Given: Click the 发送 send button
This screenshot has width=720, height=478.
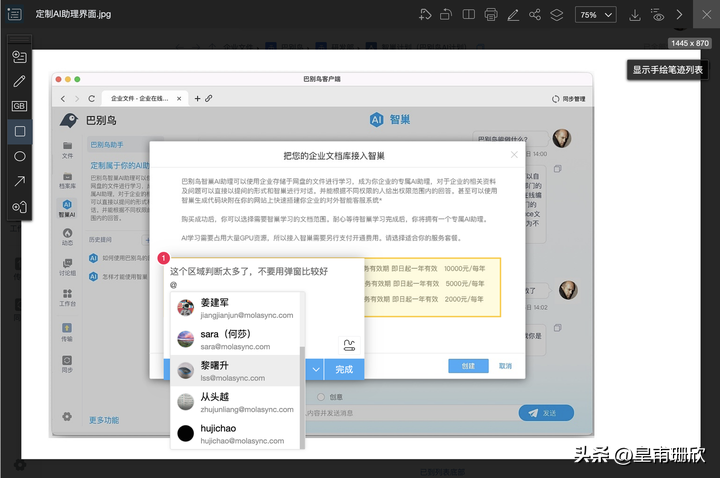Looking at the screenshot, I should click(546, 413).
